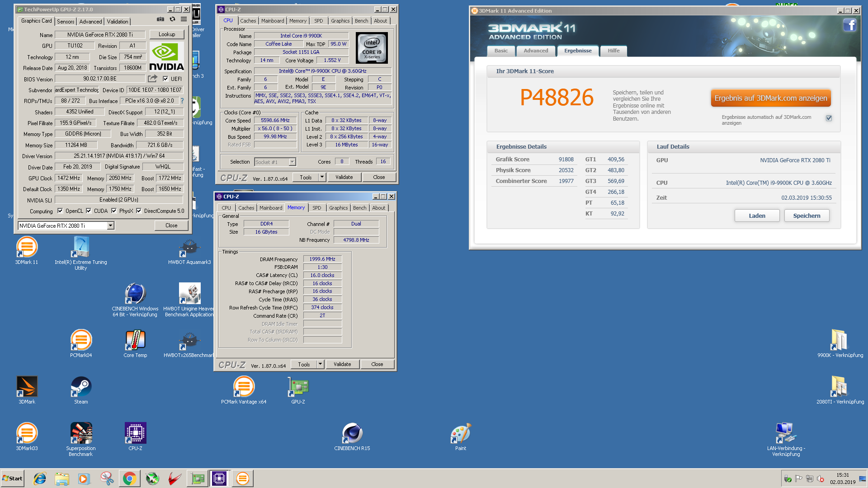Toggle the CUDA checkbox
Screen dimensions: 868x488
click(89, 211)
